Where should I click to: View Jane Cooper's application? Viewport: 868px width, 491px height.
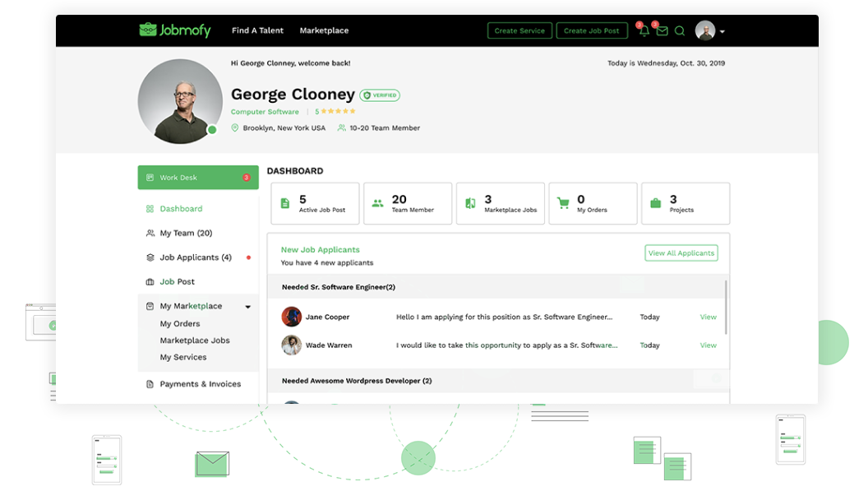click(708, 317)
